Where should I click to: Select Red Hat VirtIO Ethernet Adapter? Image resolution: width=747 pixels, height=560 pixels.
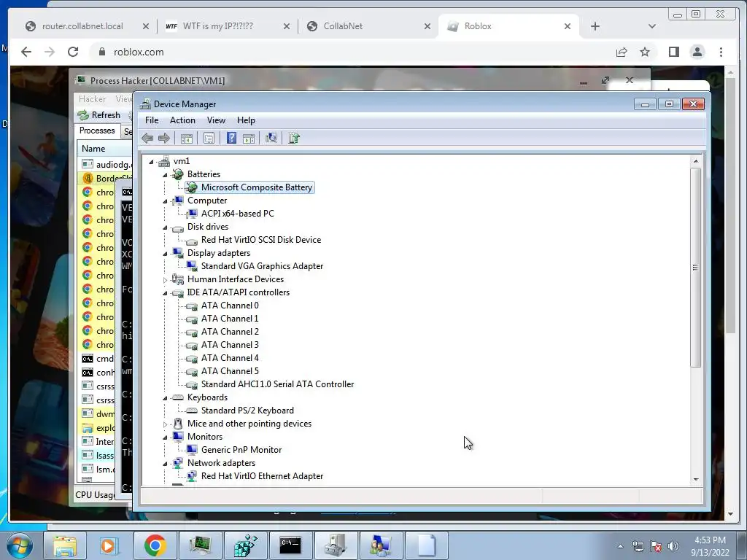tap(262, 475)
